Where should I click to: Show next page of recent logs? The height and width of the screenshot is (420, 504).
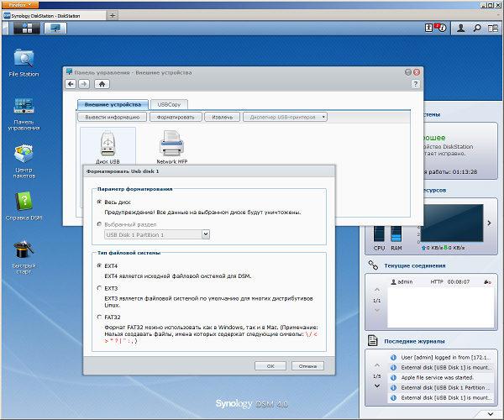(x=377, y=386)
